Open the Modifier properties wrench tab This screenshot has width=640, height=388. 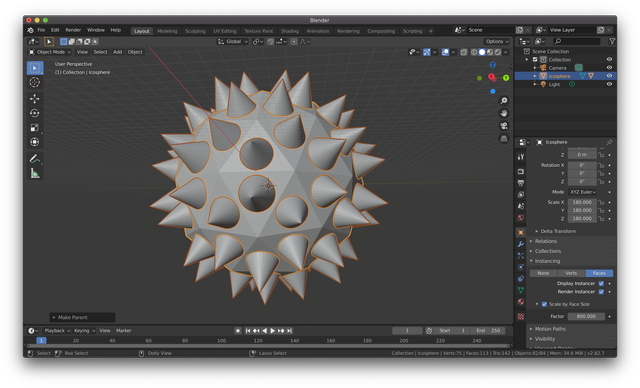pyautogui.click(x=520, y=244)
